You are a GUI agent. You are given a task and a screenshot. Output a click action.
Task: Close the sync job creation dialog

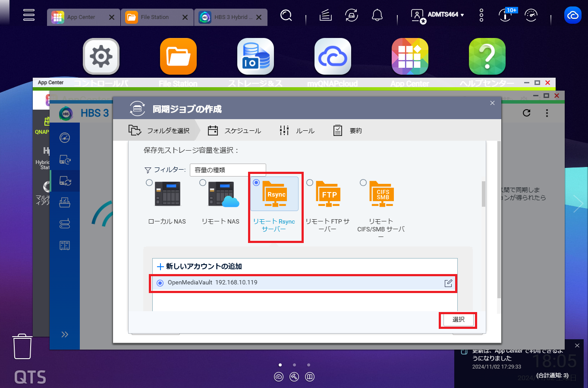pos(492,103)
